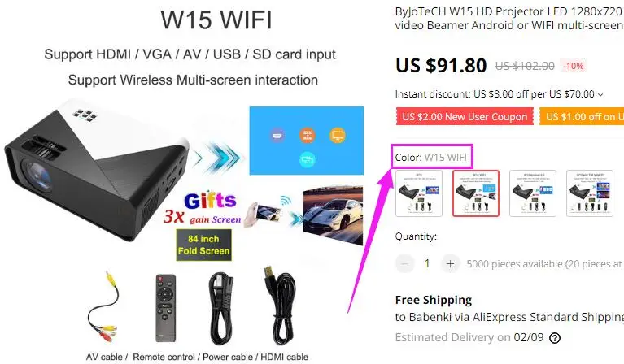Click the quantity value field showing 1
This screenshot has width=624, height=364.
(x=427, y=263)
